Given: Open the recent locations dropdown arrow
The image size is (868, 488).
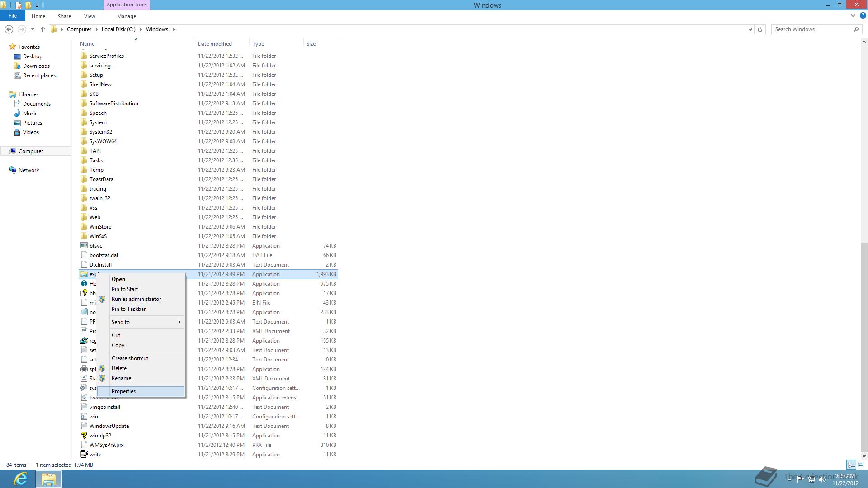Looking at the screenshot, I should [x=33, y=29].
